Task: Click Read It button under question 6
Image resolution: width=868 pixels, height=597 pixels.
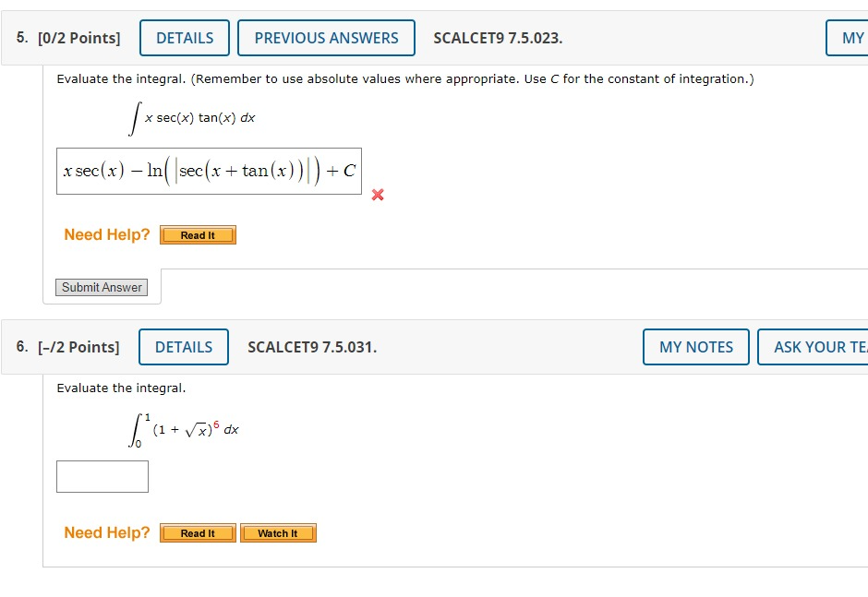Action: tap(197, 532)
